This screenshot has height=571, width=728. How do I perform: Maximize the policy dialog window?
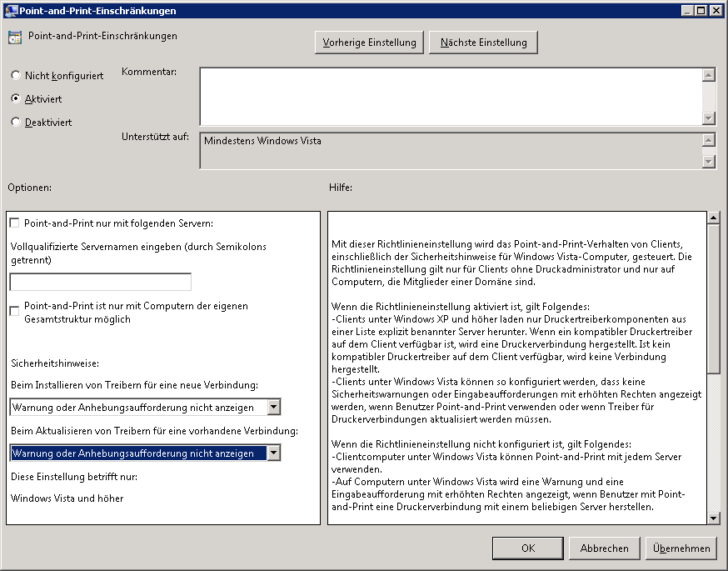(702, 10)
